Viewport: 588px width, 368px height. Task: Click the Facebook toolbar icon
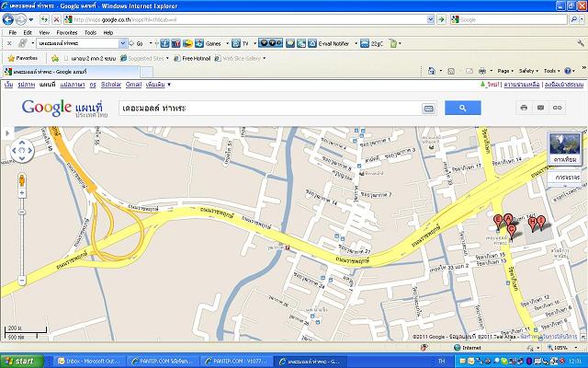[x=164, y=43]
